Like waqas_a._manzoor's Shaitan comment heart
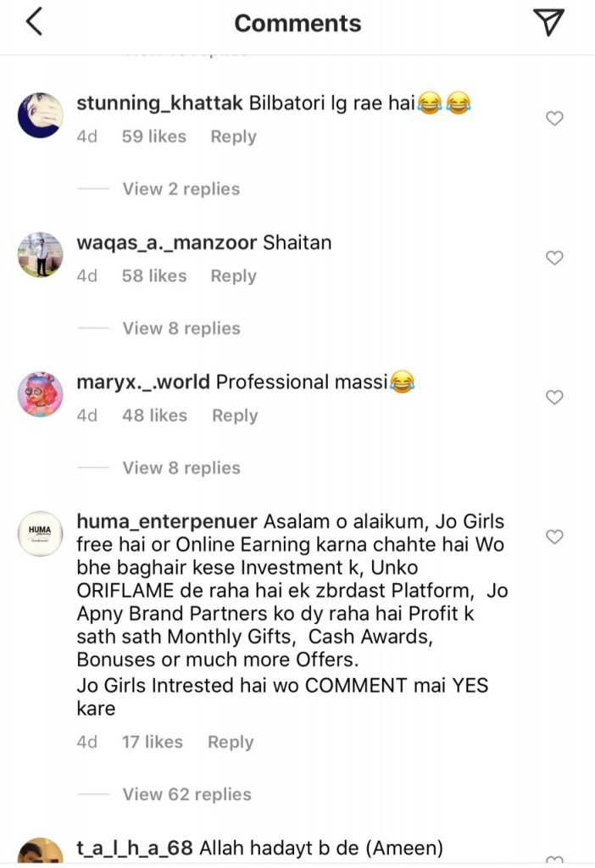This screenshot has width=595, height=868. (554, 258)
